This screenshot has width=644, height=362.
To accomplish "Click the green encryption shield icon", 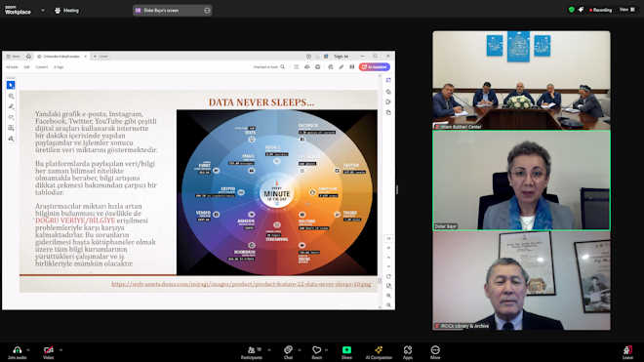I will pyautogui.click(x=571, y=10).
